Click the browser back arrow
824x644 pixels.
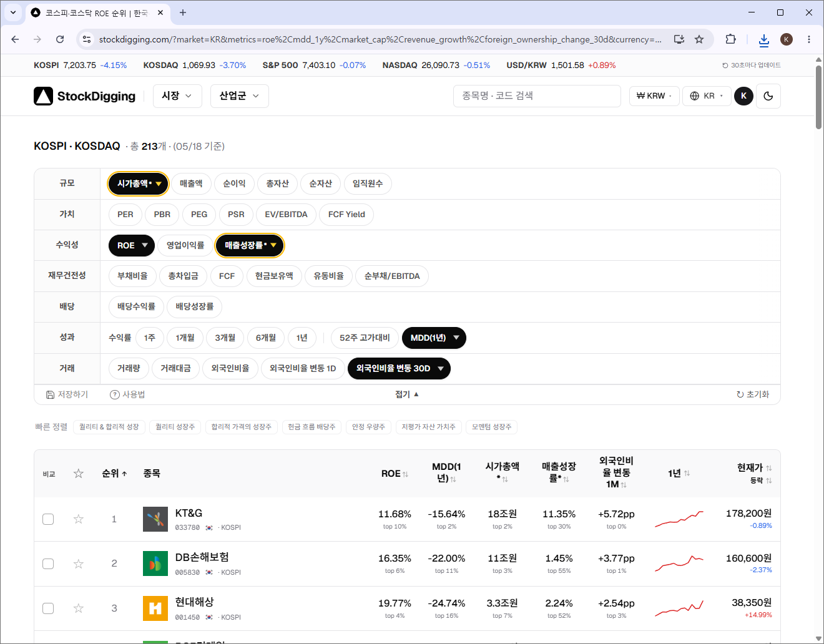(x=15, y=39)
